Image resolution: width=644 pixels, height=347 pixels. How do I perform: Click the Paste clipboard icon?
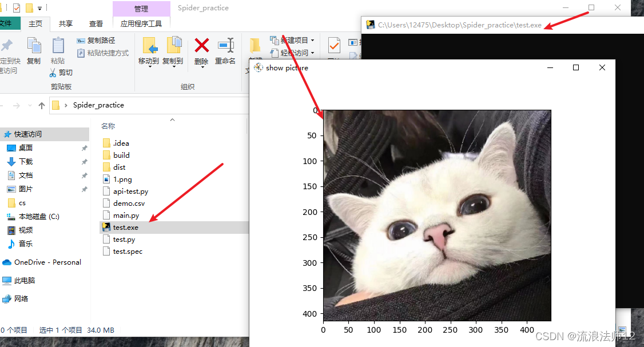click(58, 46)
